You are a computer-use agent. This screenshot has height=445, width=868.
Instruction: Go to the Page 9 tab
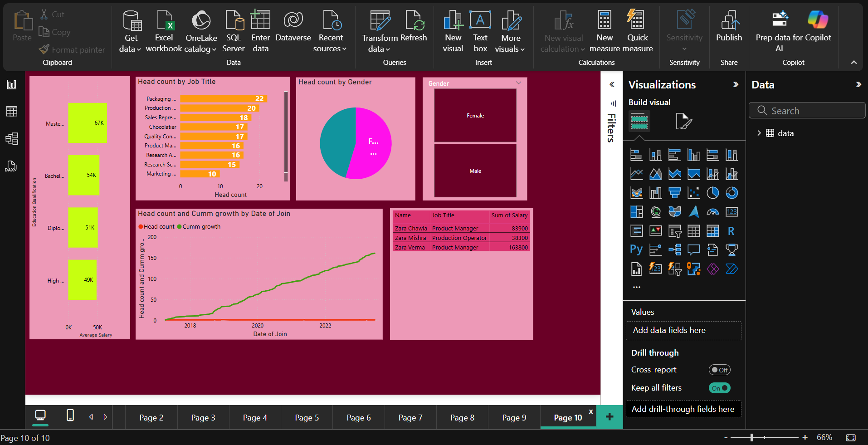514,418
